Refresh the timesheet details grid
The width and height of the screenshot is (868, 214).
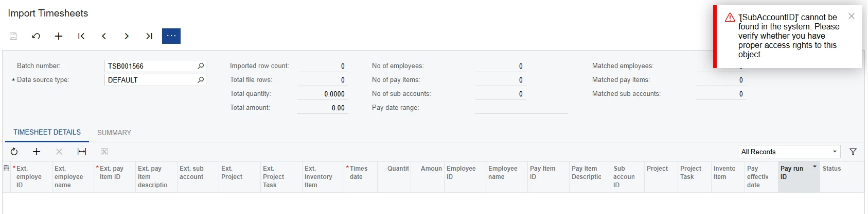(14, 152)
